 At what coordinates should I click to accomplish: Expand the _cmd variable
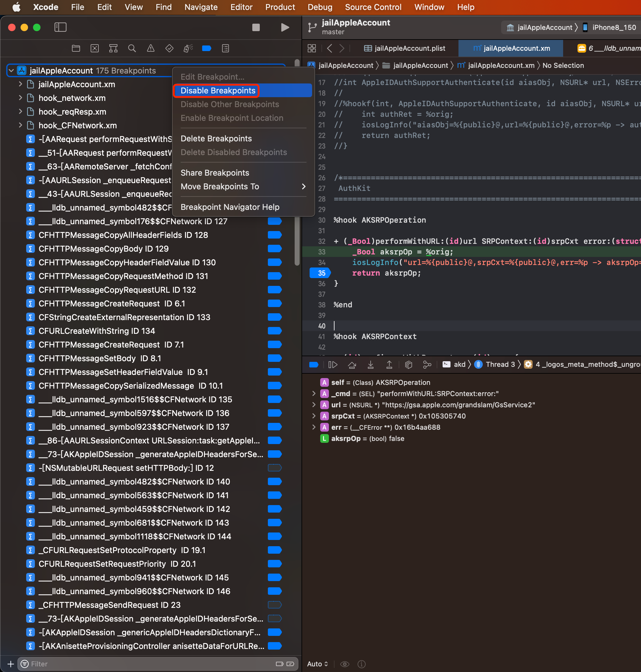(x=314, y=394)
